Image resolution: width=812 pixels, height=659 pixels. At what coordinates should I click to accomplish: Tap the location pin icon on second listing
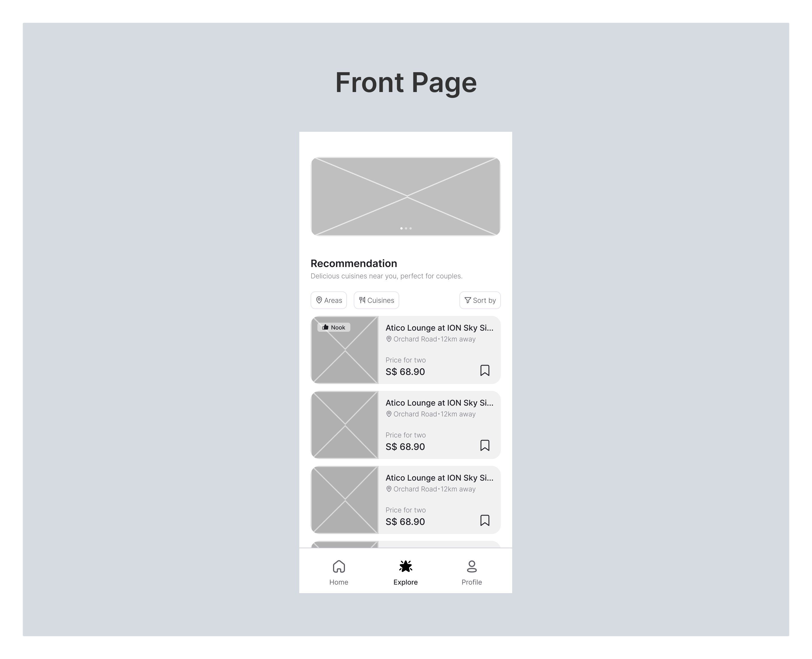pyautogui.click(x=388, y=414)
